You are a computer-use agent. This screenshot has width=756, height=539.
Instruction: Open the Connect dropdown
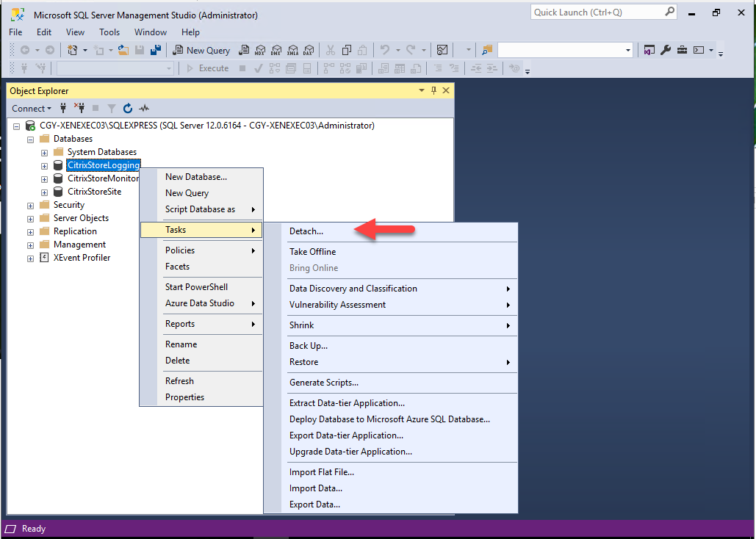click(x=32, y=109)
